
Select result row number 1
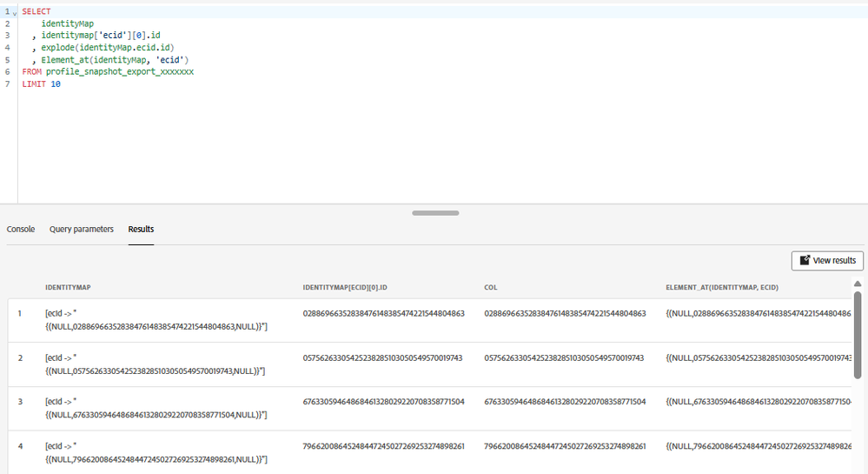[x=19, y=313]
